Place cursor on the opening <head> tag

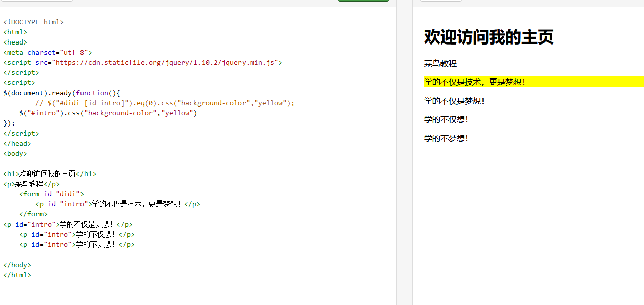click(15, 42)
